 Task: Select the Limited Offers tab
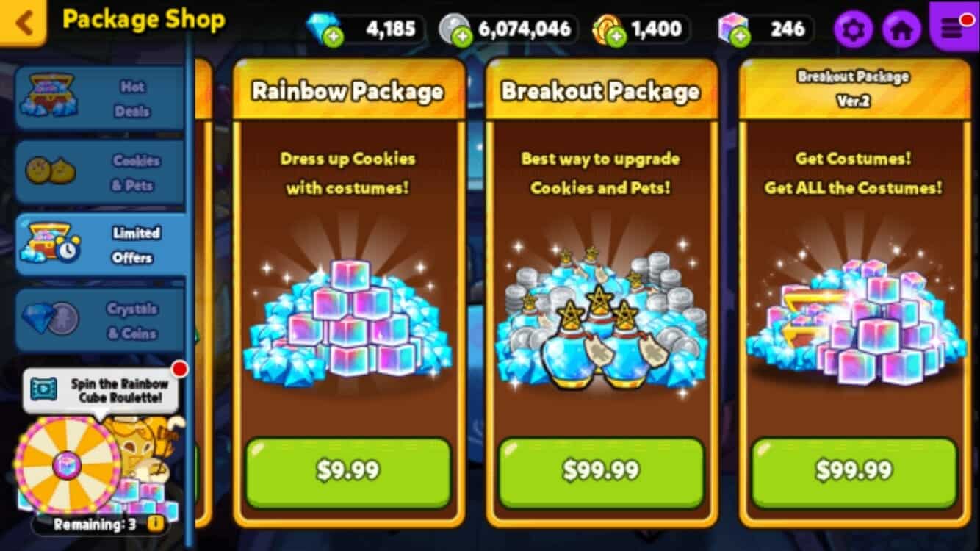(99, 245)
